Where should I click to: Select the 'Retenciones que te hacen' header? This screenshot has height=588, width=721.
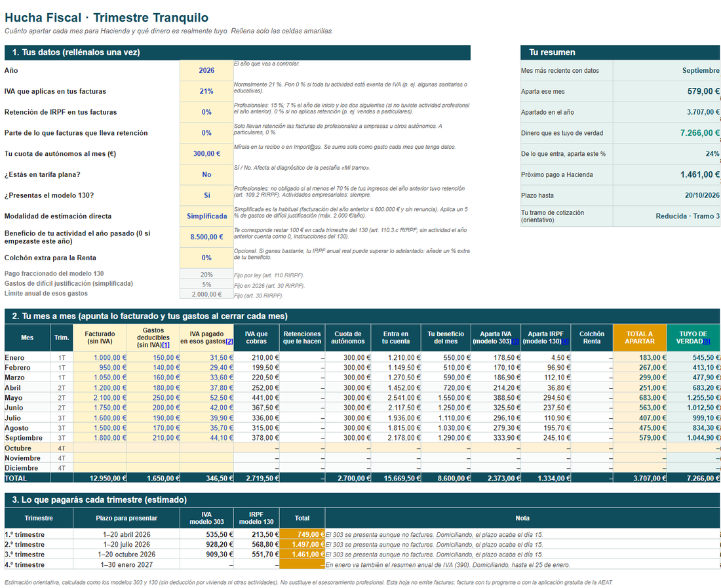point(302,338)
